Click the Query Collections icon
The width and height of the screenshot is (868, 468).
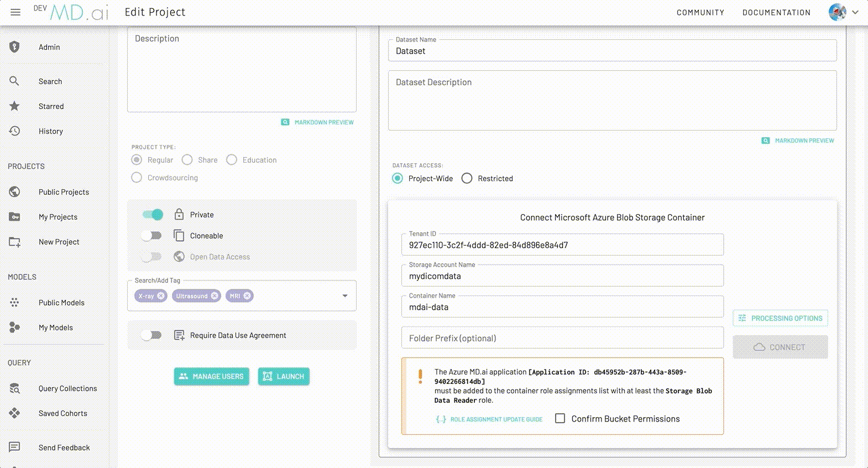pyautogui.click(x=14, y=388)
